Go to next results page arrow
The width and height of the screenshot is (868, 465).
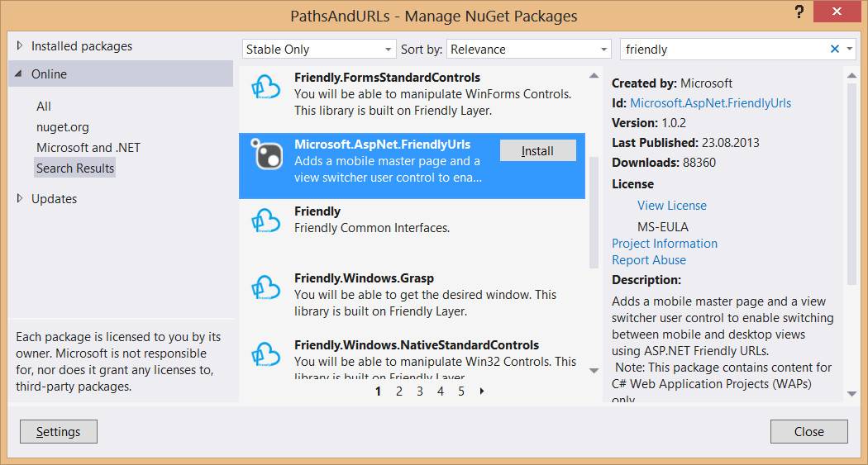pos(482,391)
